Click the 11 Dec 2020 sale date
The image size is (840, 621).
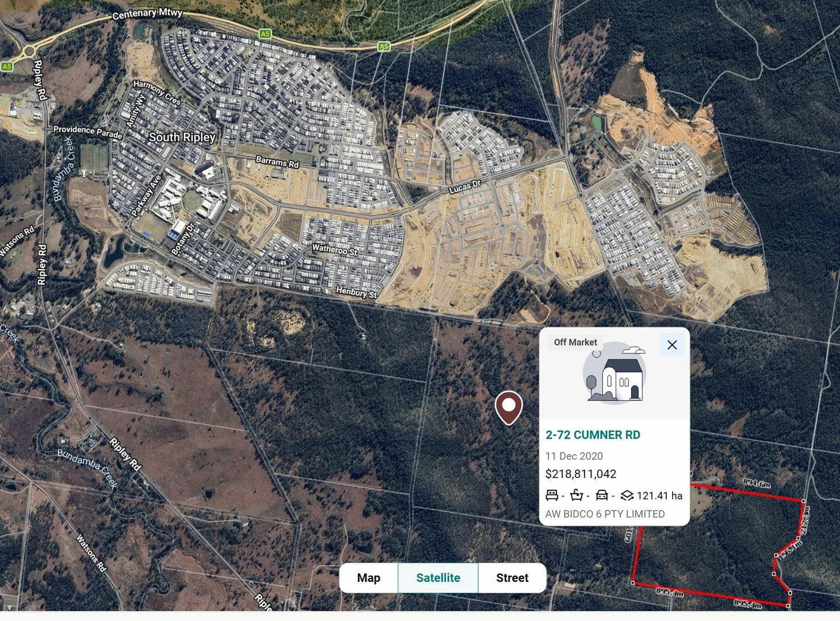coord(574,456)
